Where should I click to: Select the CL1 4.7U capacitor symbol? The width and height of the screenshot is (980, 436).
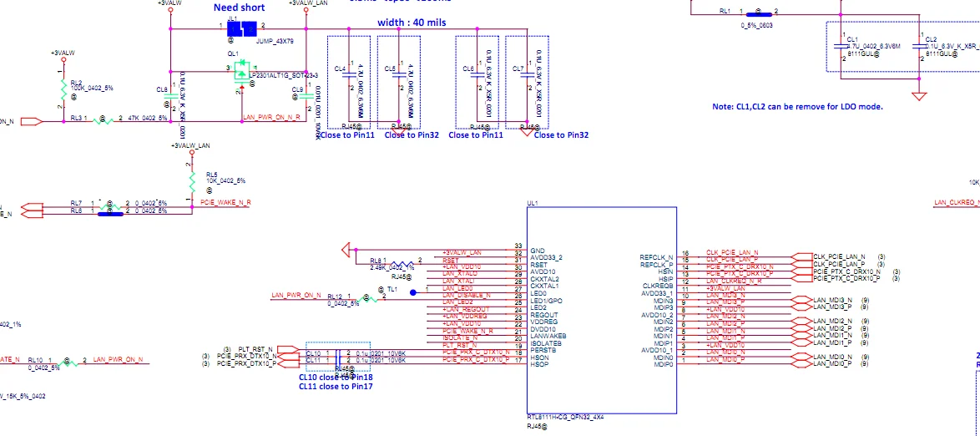[x=841, y=46]
